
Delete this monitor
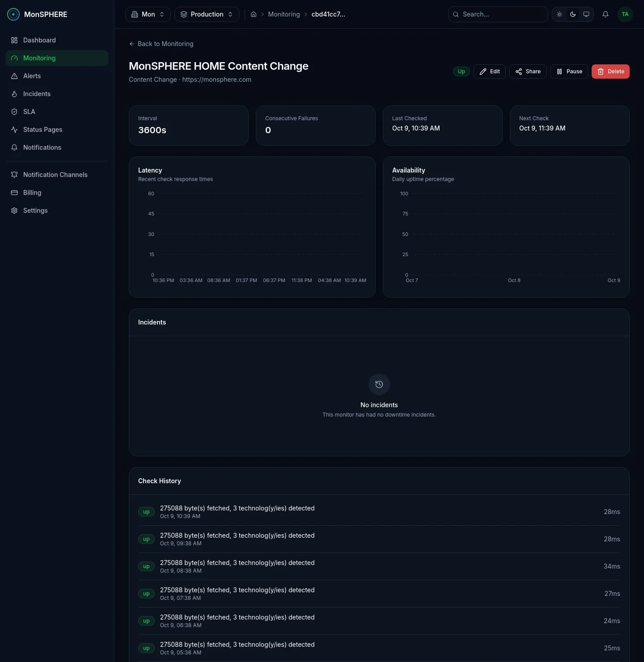tap(610, 72)
